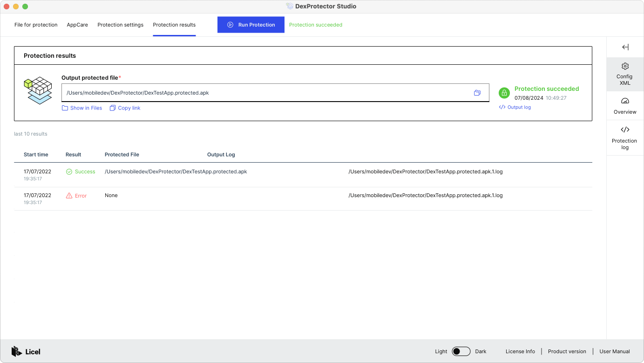Click the Success result label

pos(85,171)
